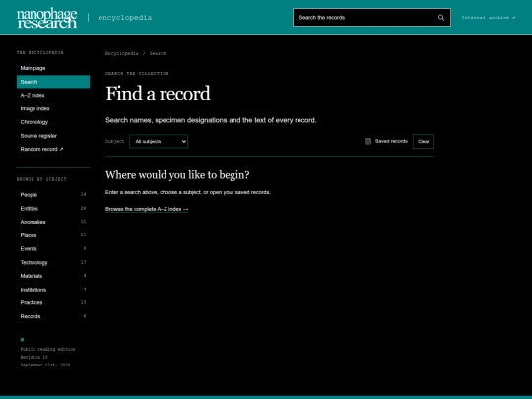Click Search in the breadcrumb
The image size is (532, 399).
(x=158, y=53)
